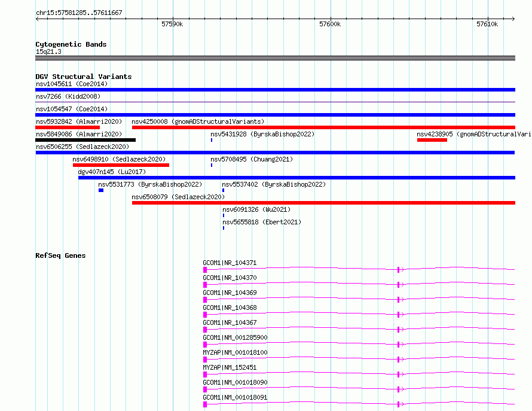Click the 57590k ruler mark
532x411 pixels.
coord(172,24)
